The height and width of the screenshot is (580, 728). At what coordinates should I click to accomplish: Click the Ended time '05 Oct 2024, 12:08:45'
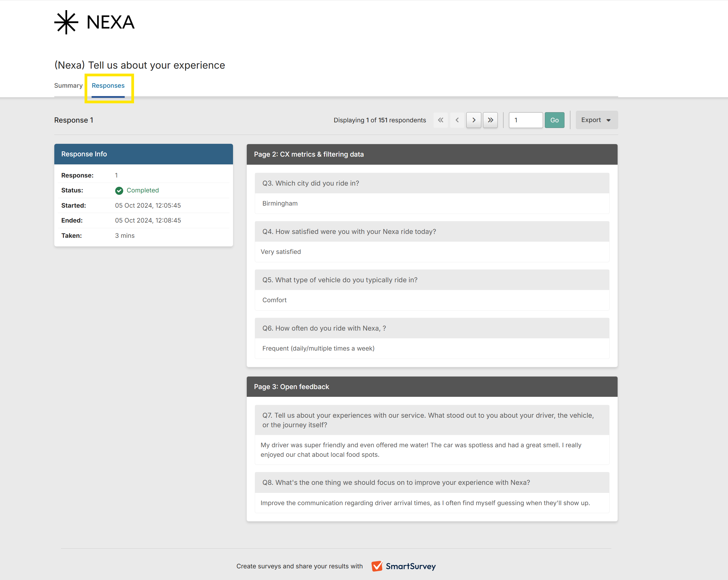coord(148,220)
